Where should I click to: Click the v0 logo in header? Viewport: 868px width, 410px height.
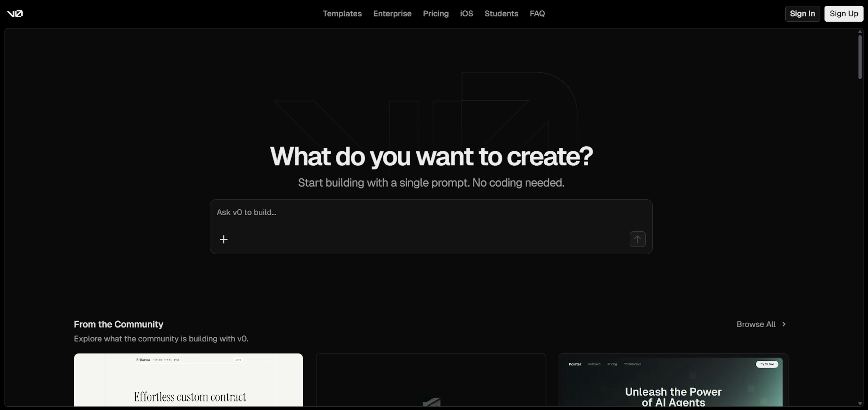pyautogui.click(x=15, y=14)
